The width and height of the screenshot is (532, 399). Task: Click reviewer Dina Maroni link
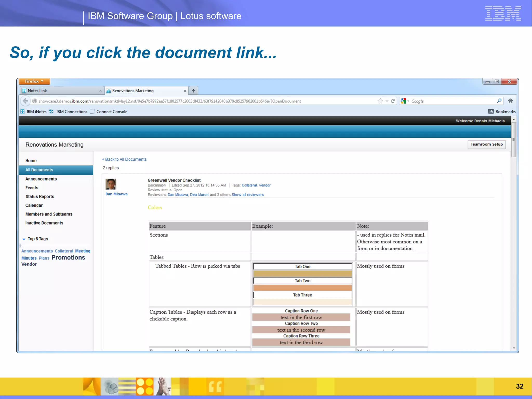coord(199,195)
